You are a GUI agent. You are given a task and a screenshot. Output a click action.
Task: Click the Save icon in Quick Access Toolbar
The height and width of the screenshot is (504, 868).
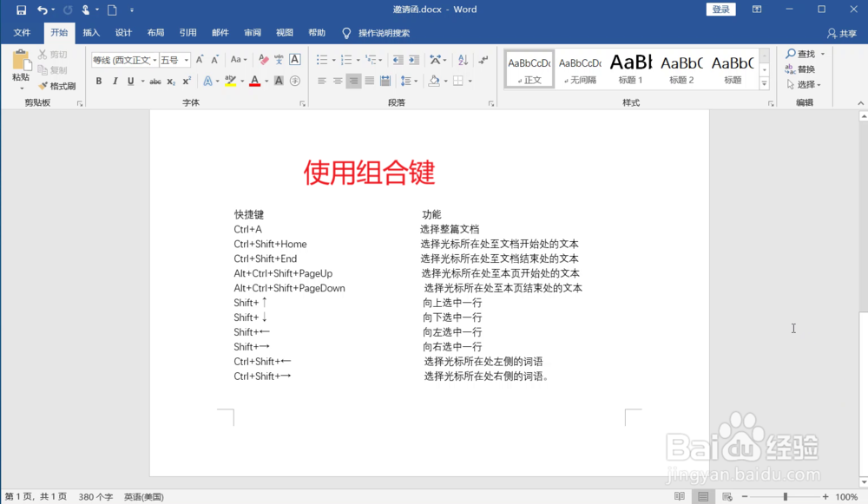click(19, 9)
